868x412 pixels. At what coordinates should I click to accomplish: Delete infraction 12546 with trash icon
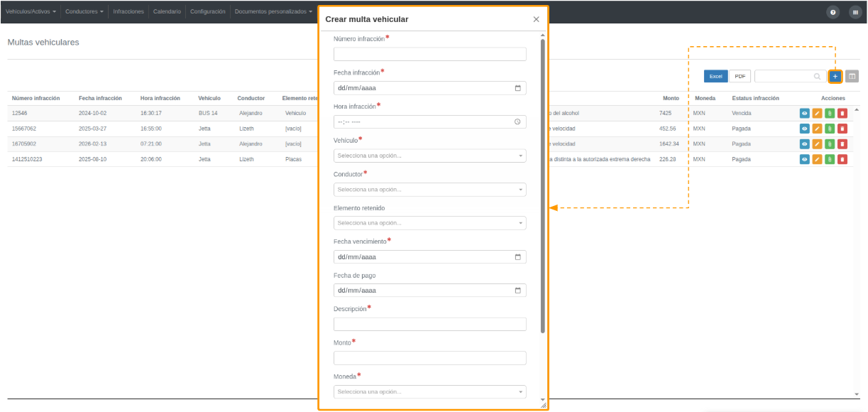[842, 113]
